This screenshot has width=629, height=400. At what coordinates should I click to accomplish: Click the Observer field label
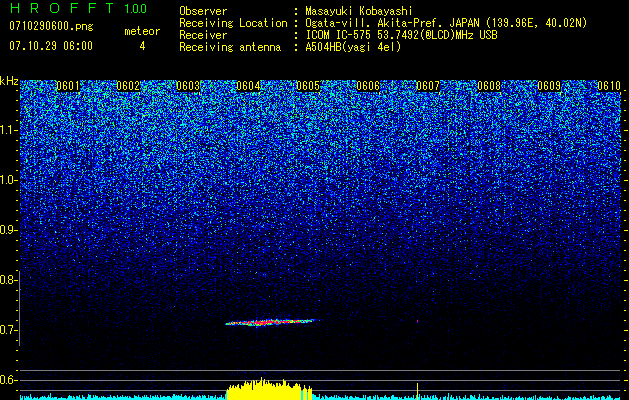pyautogui.click(x=203, y=11)
